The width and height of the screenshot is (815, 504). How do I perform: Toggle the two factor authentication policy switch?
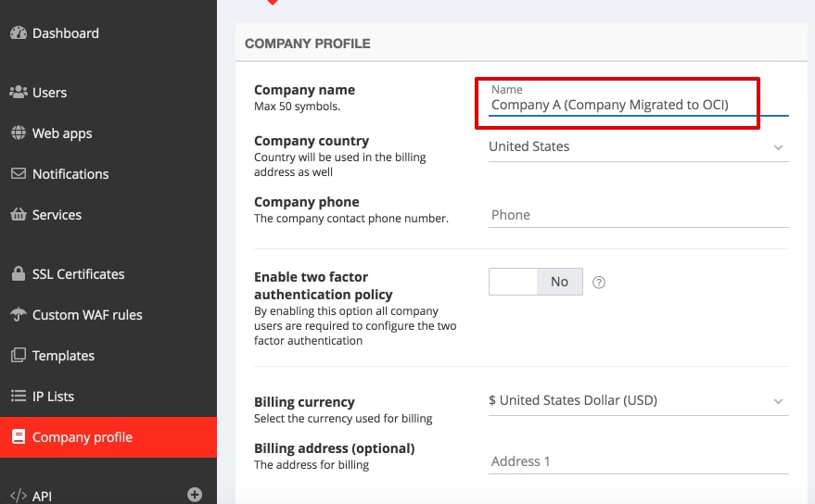[x=535, y=282]
